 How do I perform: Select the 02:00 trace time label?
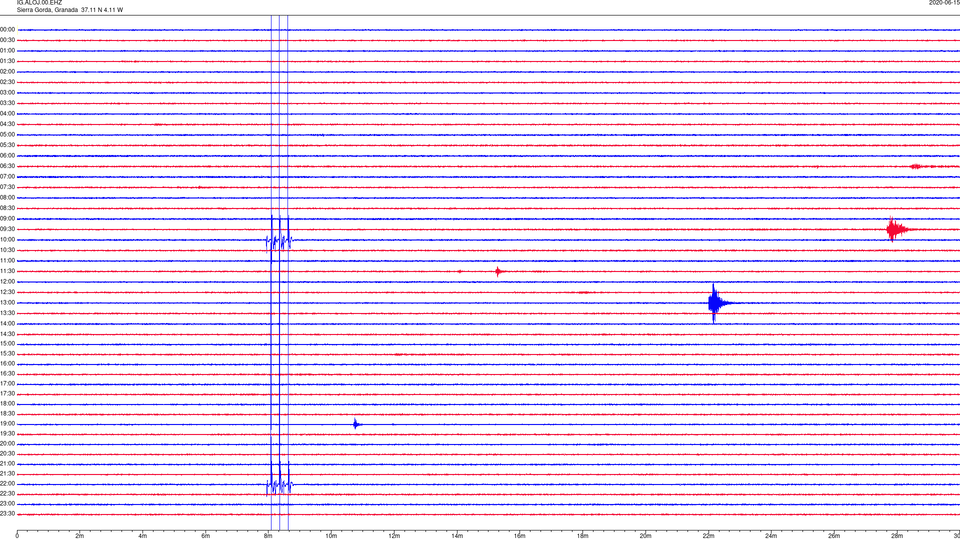coord(7,72)
